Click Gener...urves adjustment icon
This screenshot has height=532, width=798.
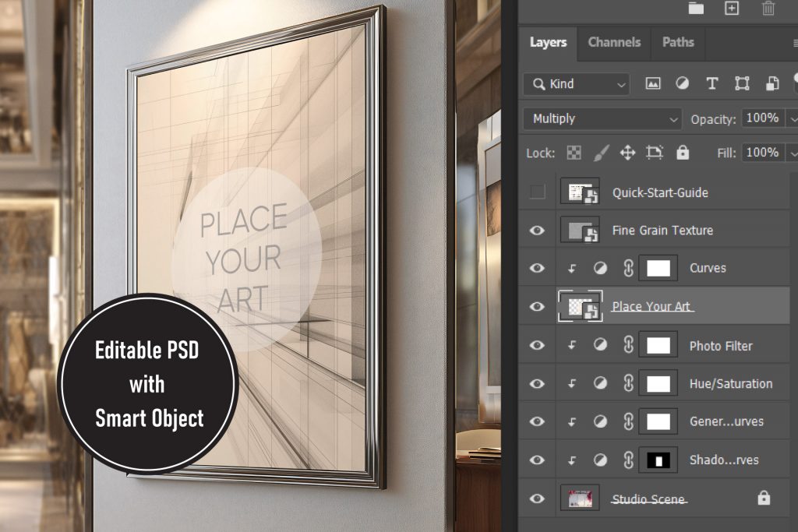click(601, 421)
